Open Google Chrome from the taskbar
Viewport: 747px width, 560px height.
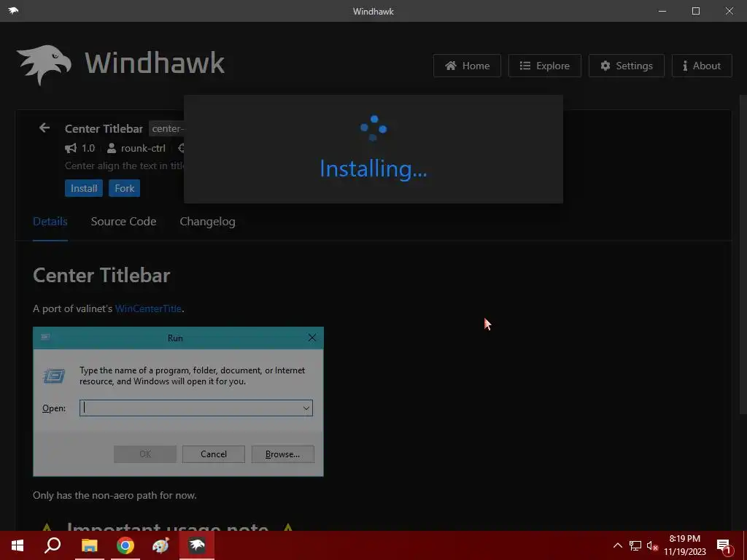coord(125,545)
